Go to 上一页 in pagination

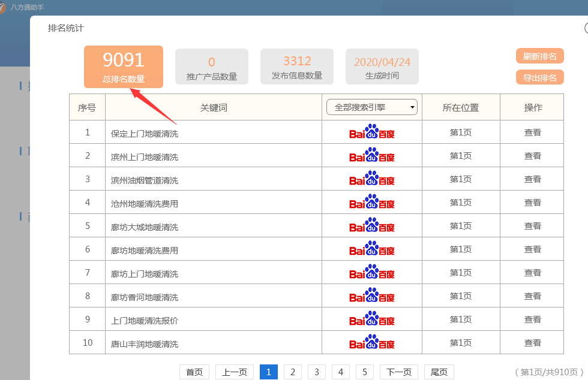[235, 372]
